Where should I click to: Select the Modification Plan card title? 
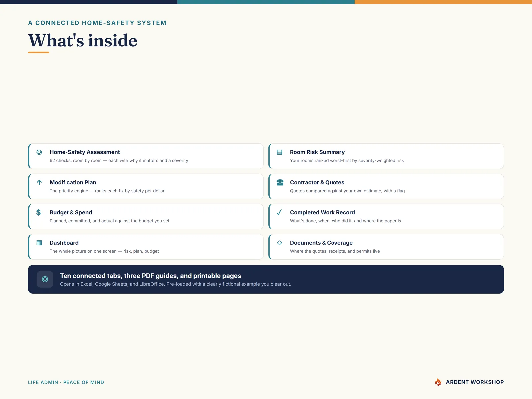pos(73,182)
